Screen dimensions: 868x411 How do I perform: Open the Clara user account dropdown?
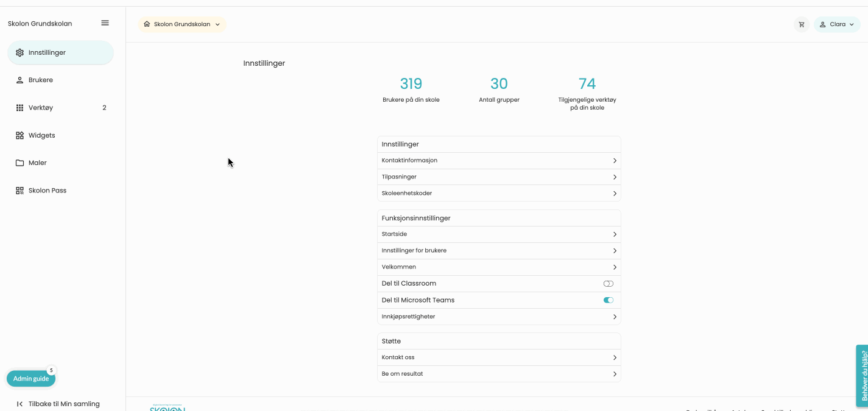(x=837, y=24)
